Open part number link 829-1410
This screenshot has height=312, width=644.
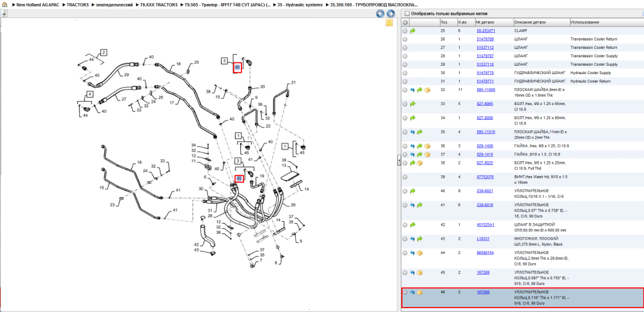tap(485, 155)
